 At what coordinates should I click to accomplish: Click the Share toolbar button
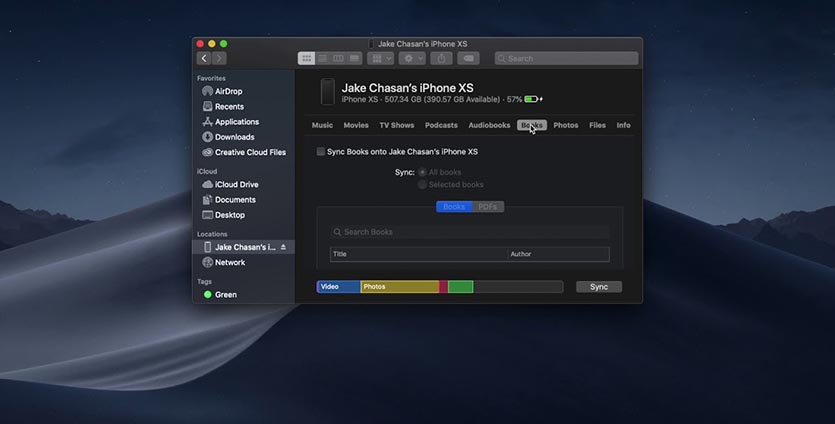441,58
